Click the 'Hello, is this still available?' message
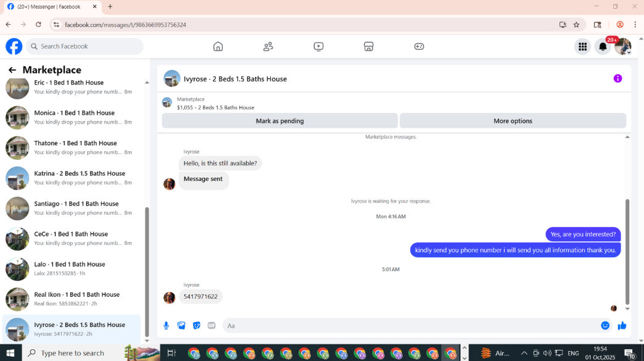The width and height of the screenshot is (644, 361). (220, 163)
